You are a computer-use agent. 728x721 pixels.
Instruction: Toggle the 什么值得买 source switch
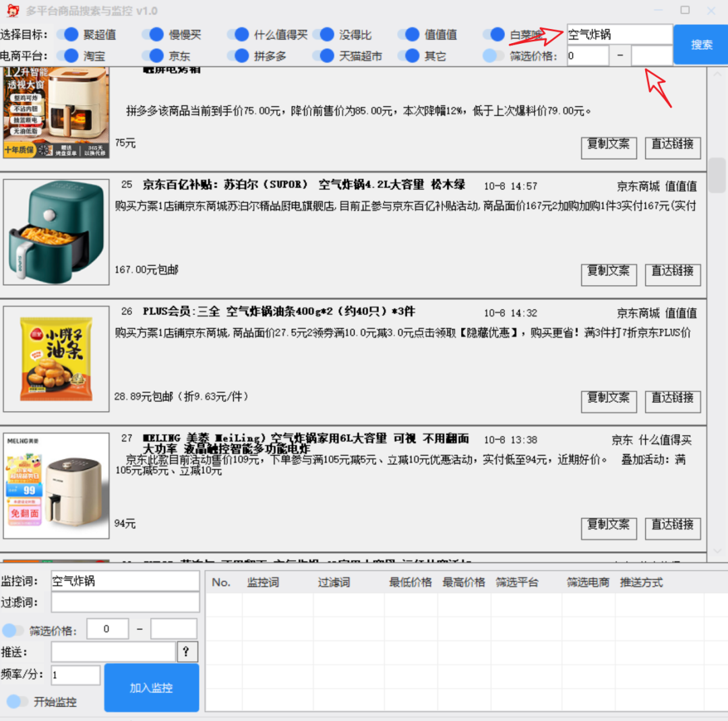tap(239, 34)
